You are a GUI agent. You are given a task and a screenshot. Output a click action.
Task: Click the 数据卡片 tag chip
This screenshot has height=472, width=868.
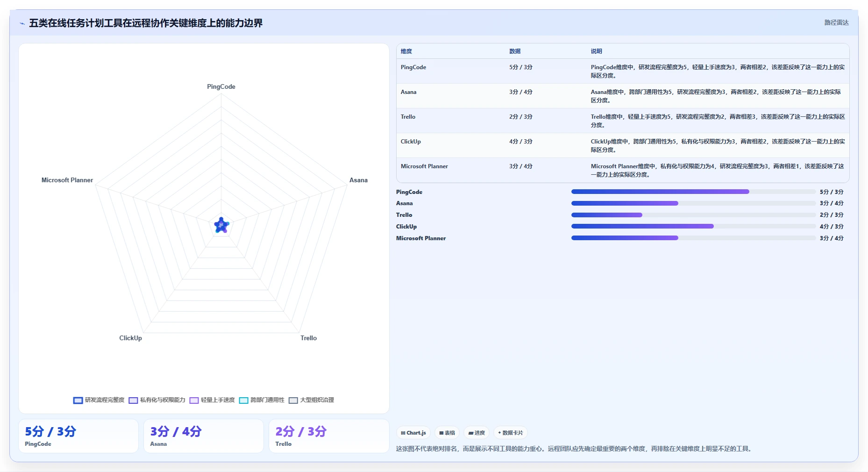(x=511, y=433)
